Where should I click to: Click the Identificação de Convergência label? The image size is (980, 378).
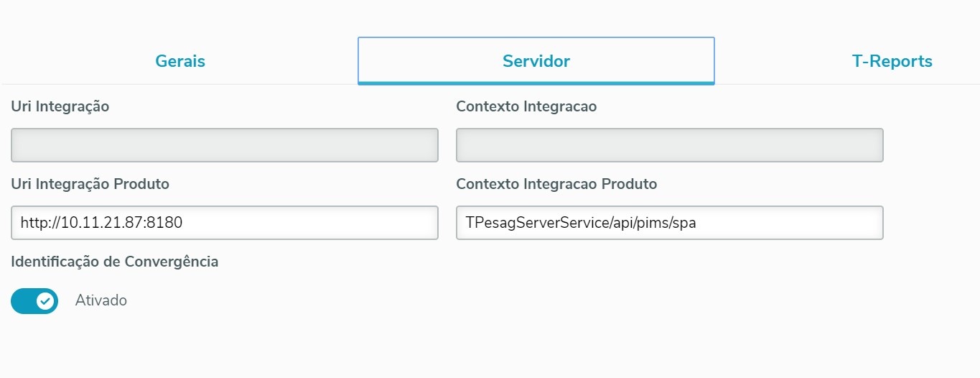(x=115, y=262)
